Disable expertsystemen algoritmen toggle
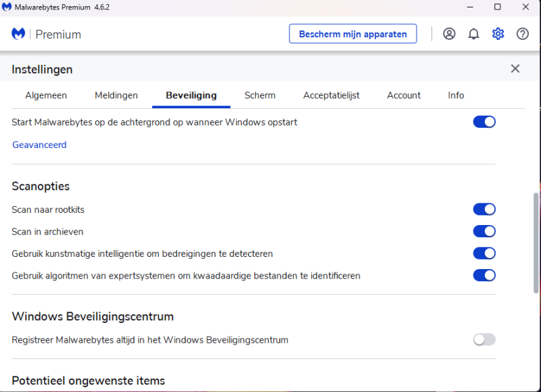The height and width of the screenshot is (392, 541). (x=484, y=276)
